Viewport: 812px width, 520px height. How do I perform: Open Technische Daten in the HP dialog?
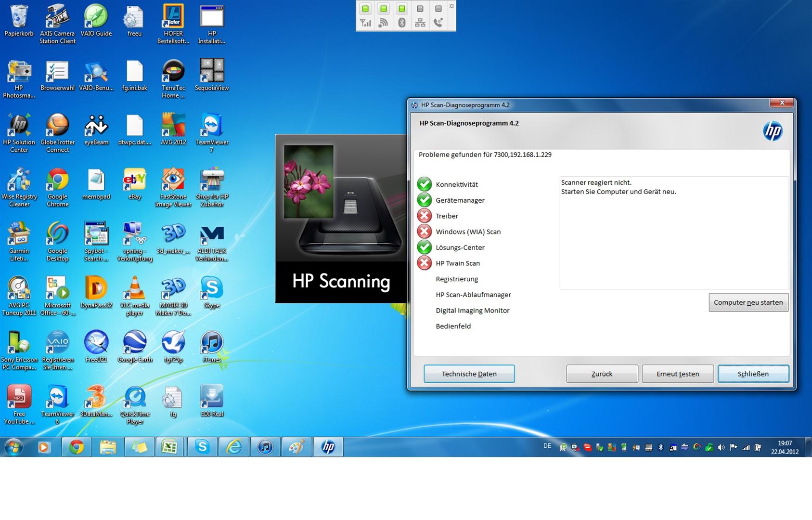(469, 374)
